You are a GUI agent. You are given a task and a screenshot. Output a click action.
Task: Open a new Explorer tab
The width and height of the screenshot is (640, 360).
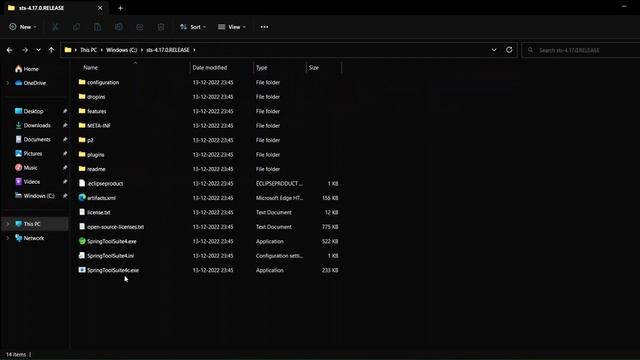coord(120,8)
